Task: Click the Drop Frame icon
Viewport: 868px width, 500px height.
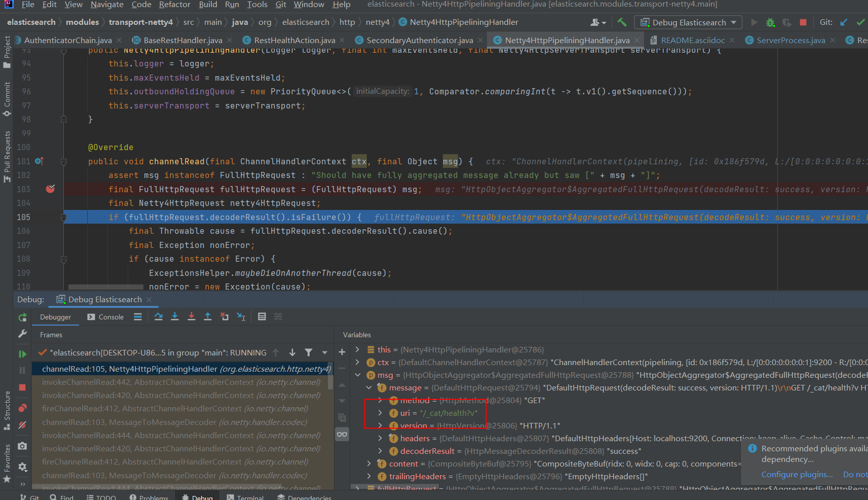Action: (224, 316)
